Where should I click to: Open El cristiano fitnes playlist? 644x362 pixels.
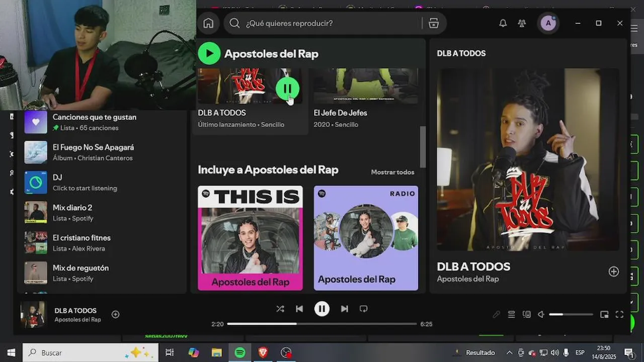103,243
